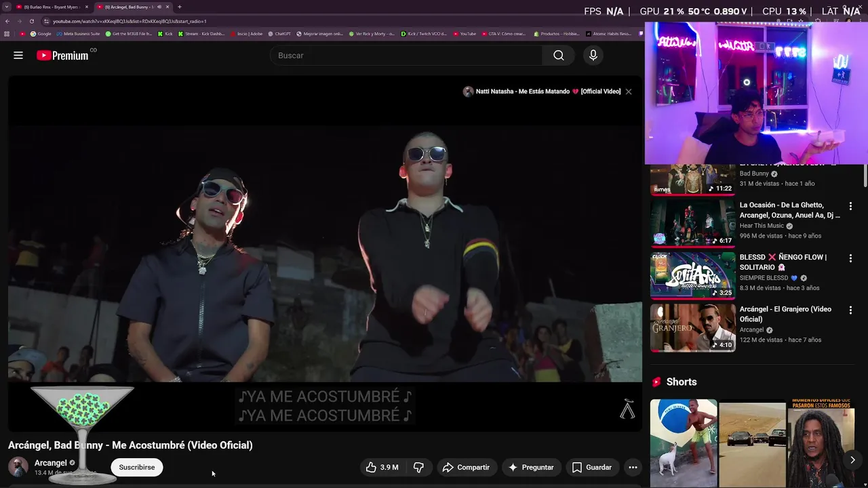Dismiss Natti Natasha suggested video card
The width and height of the screenshot is (868, 488).
coord(629,91)
